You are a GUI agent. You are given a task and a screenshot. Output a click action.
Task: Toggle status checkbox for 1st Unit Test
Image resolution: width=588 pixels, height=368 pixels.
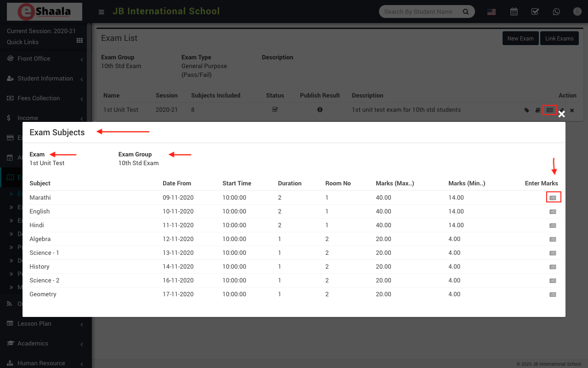[x=275, y=109]
